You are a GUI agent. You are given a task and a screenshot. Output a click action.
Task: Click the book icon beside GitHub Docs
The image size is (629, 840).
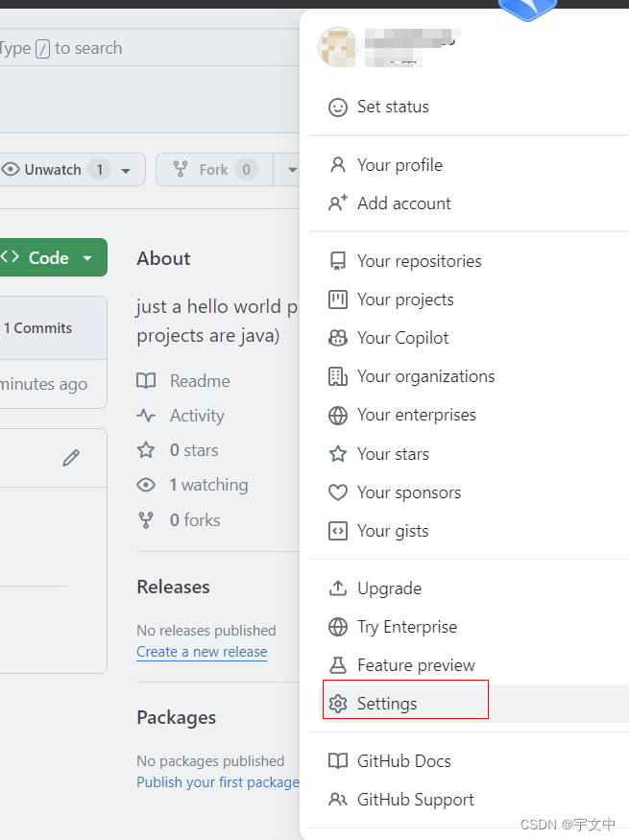pos(337,760)
